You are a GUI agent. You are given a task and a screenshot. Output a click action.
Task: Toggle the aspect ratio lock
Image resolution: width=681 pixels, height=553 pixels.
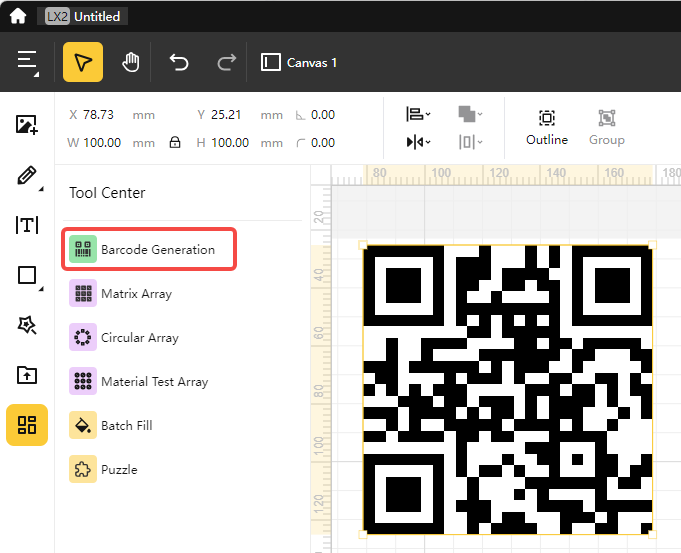coord(175,142)
